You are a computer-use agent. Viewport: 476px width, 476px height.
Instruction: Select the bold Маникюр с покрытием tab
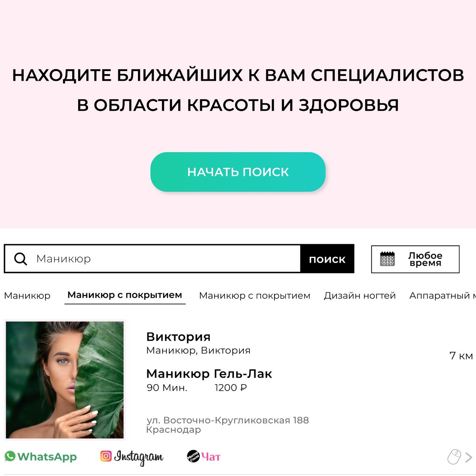125,295
